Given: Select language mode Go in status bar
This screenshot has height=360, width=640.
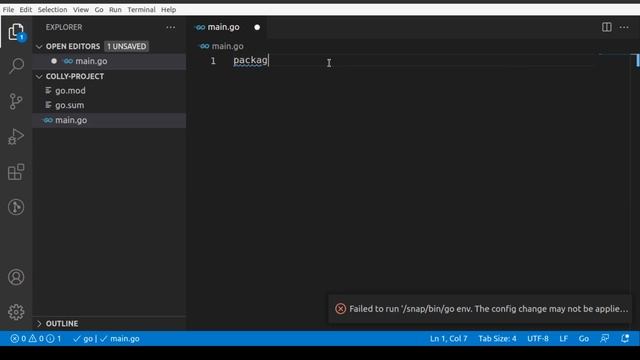Looking at the screenshot, I should pyautogui.click(x=584, y=339).
